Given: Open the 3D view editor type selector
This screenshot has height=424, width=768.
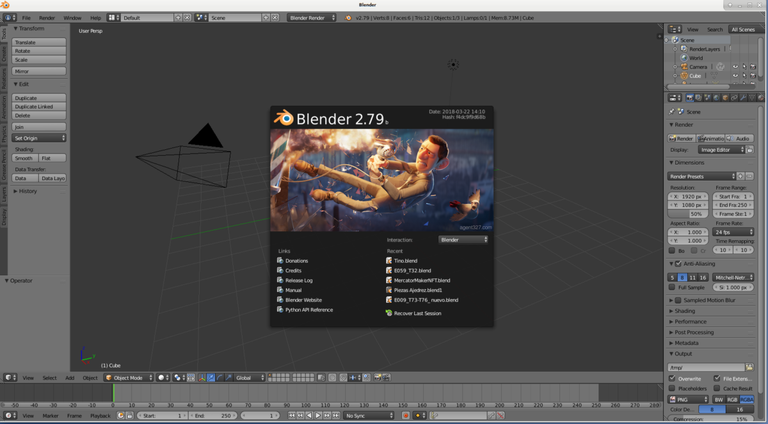Looking at the screenshot, I should (10, 377).
